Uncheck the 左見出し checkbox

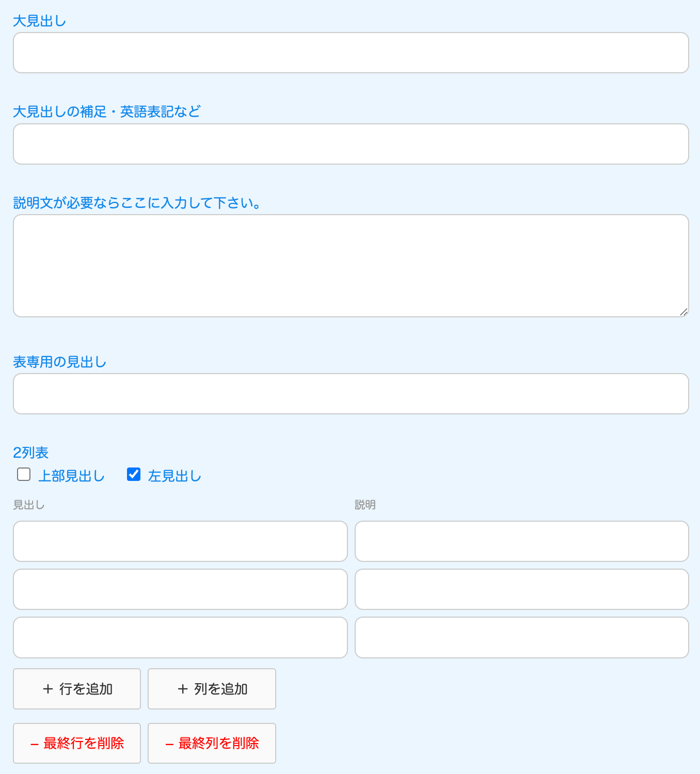pos(134,474)
